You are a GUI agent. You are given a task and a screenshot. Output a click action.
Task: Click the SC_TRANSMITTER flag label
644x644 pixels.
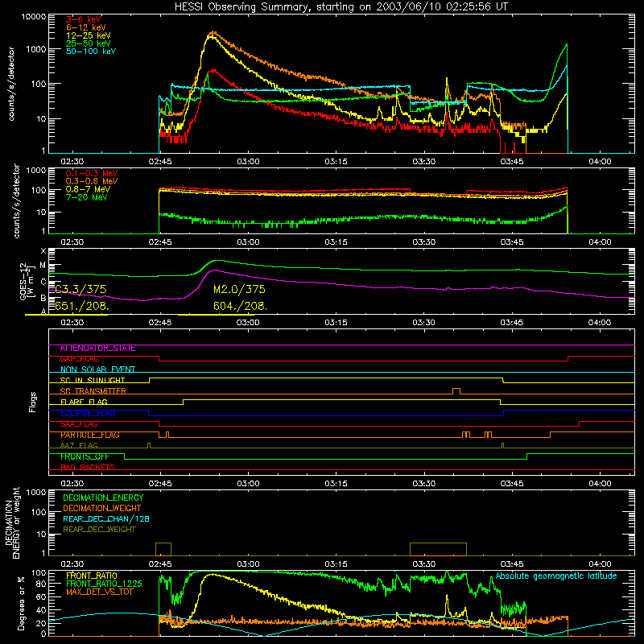pyautogui.click(x=93, y=391)
